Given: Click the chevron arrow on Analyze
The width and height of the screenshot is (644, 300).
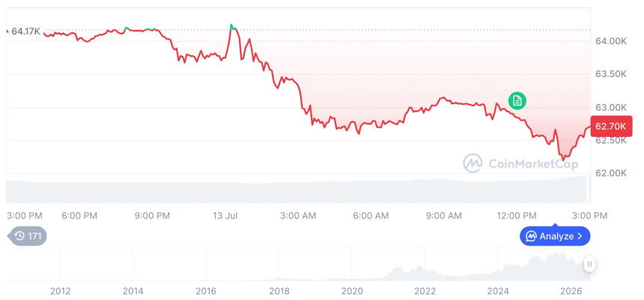Looking at the screenshot, I should tap(580, 236).
